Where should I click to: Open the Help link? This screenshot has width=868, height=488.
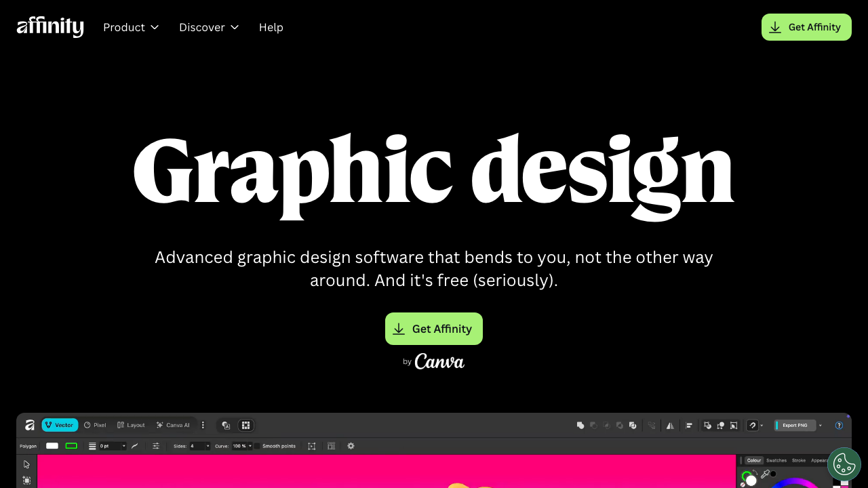point(271,27)
